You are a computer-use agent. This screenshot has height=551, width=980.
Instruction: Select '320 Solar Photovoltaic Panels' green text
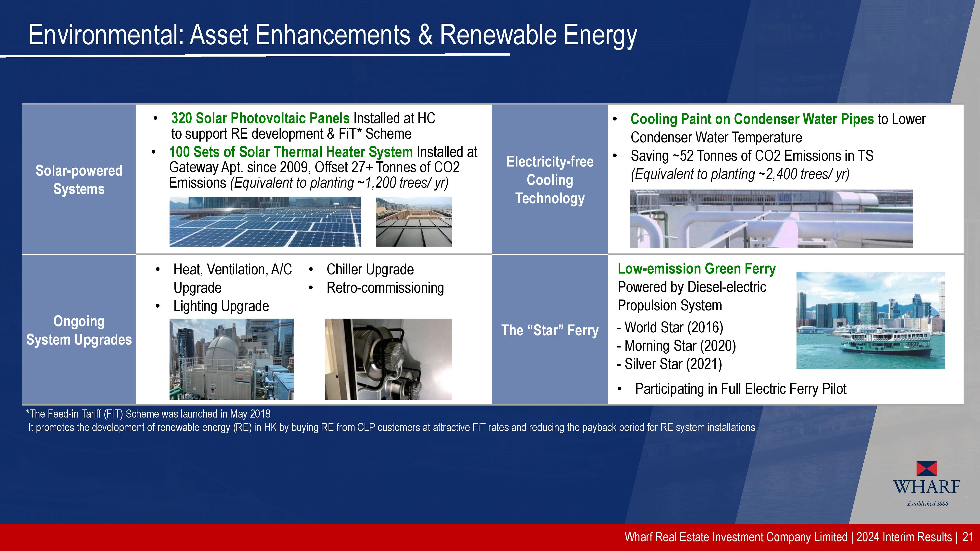pos(260,118)
